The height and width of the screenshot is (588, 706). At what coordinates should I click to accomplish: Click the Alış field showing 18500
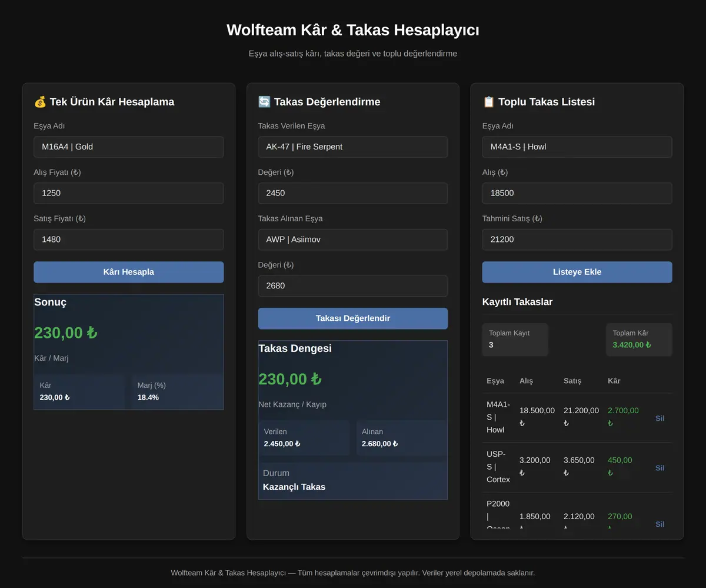[x=577, y=193]
